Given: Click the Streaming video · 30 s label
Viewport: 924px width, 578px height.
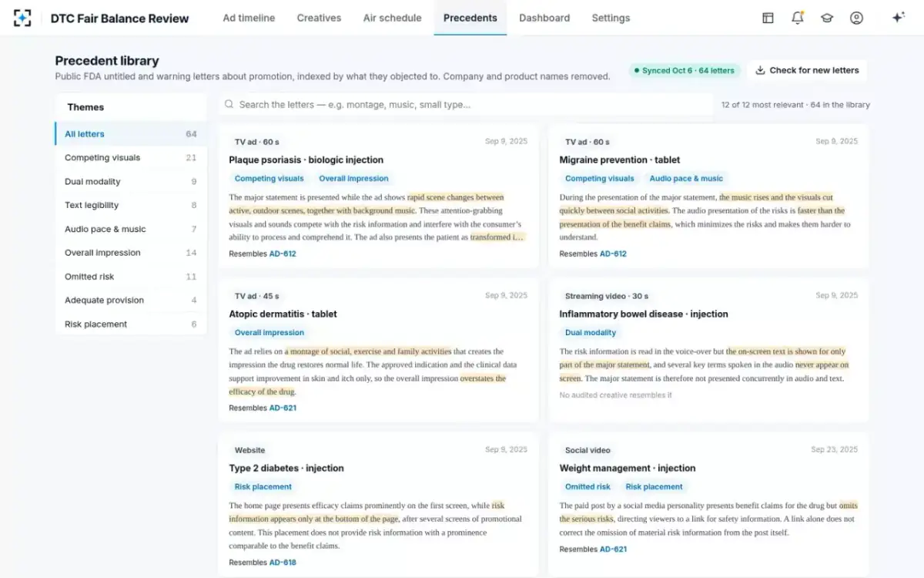Looking at the screenshot, I should [x=606, y=296].
